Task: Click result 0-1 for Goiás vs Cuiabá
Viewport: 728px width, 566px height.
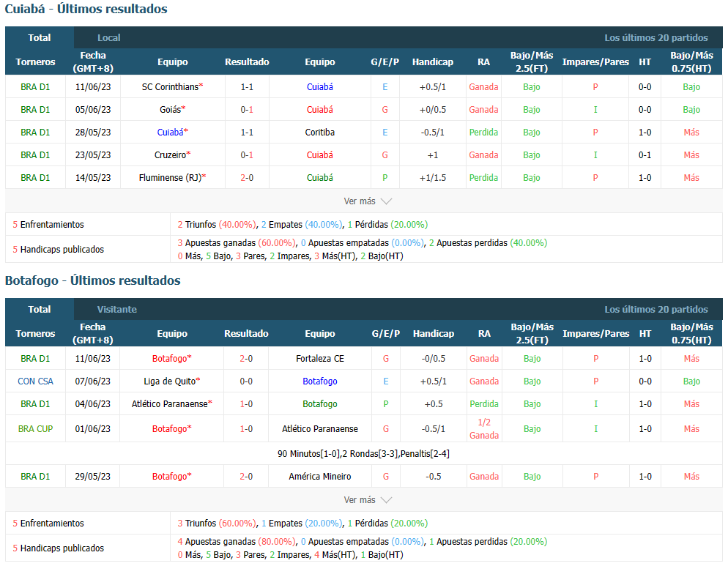Action: tap(247, 110)
